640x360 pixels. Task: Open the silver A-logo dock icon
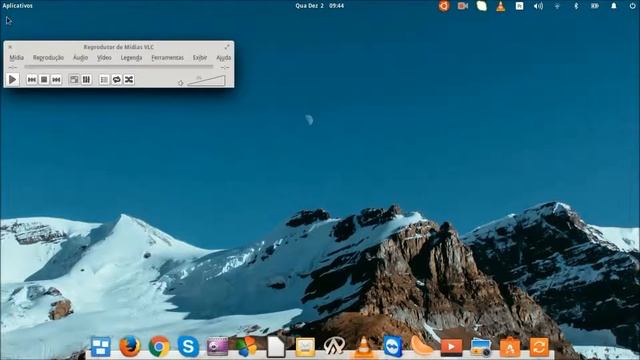[334, 347]
